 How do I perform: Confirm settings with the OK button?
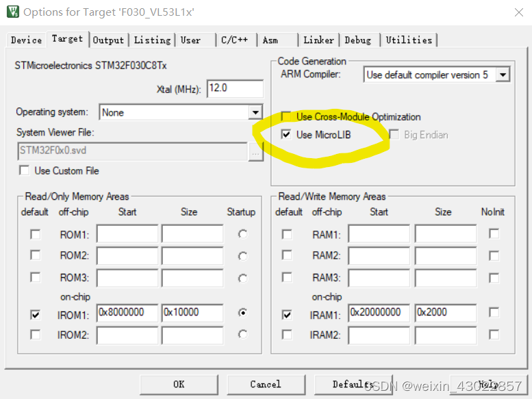(x=179, y=385)
